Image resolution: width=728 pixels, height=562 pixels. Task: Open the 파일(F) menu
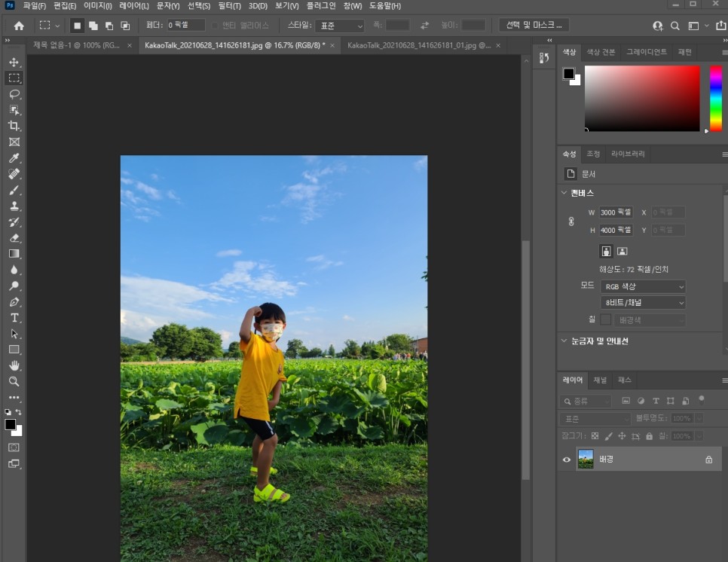click(35, 6)
